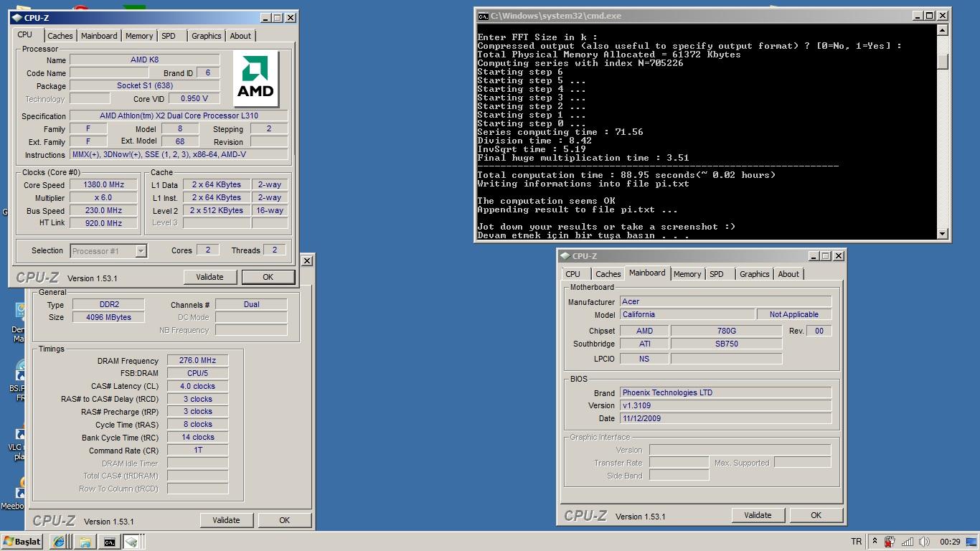Open Memory tab in Acer mainboard window

[687, 274]
